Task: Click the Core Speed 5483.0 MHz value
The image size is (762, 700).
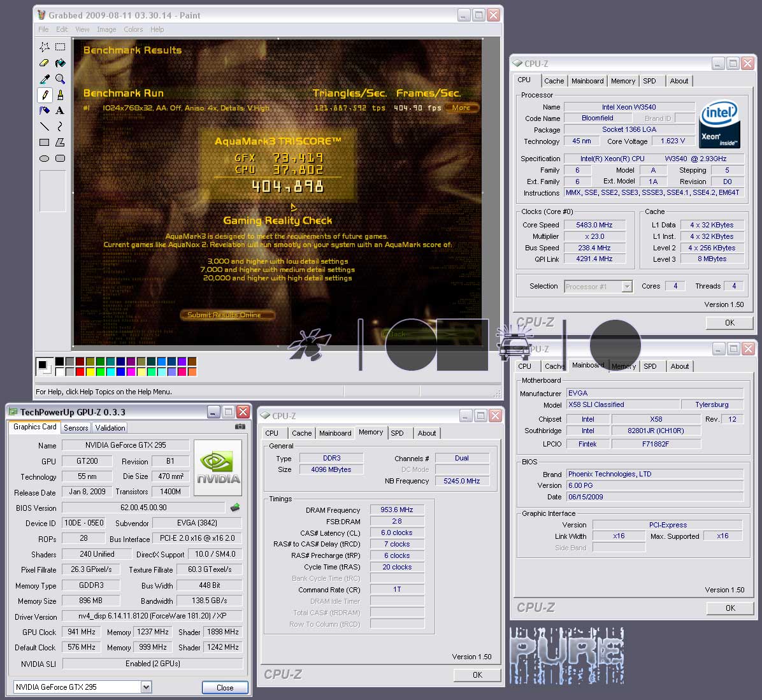Action: (594, 225)
